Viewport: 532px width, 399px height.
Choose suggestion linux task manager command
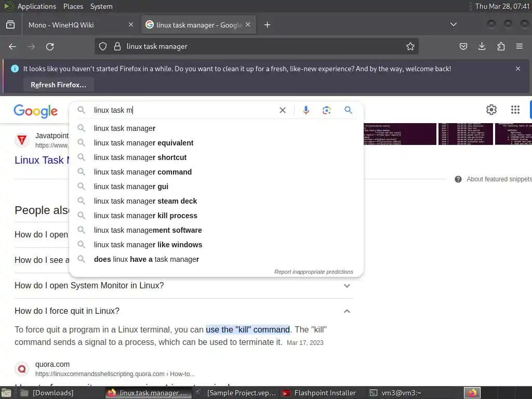coord(216,172)
